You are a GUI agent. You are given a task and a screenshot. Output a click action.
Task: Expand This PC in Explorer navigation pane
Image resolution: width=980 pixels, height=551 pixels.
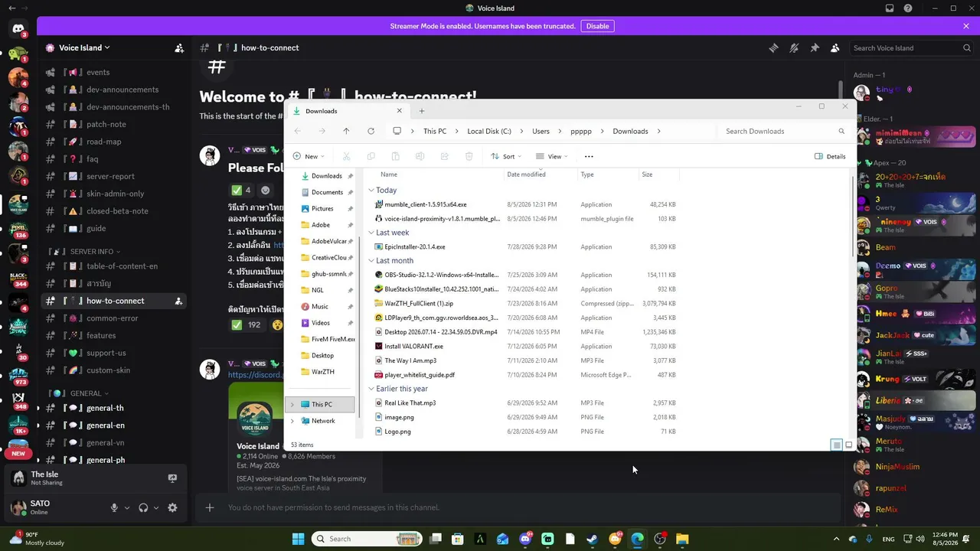(292, 404)
